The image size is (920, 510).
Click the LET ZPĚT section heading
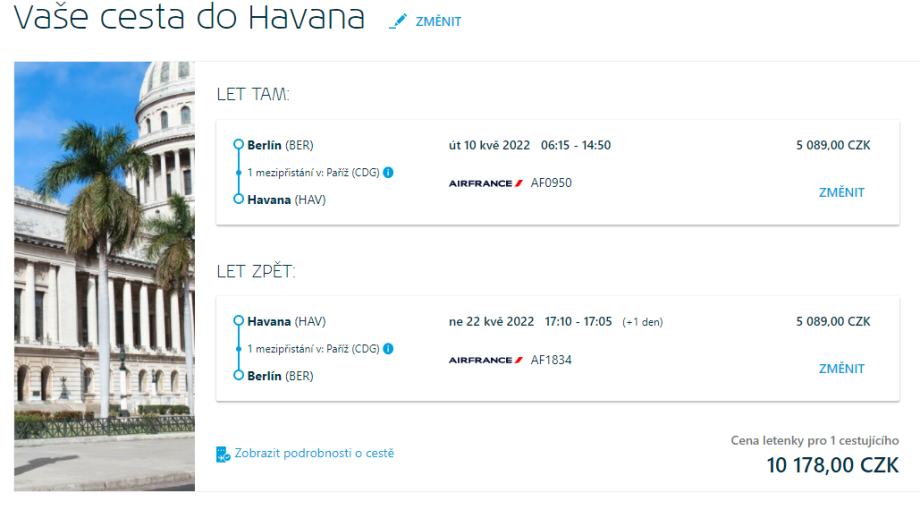(256, 271)
